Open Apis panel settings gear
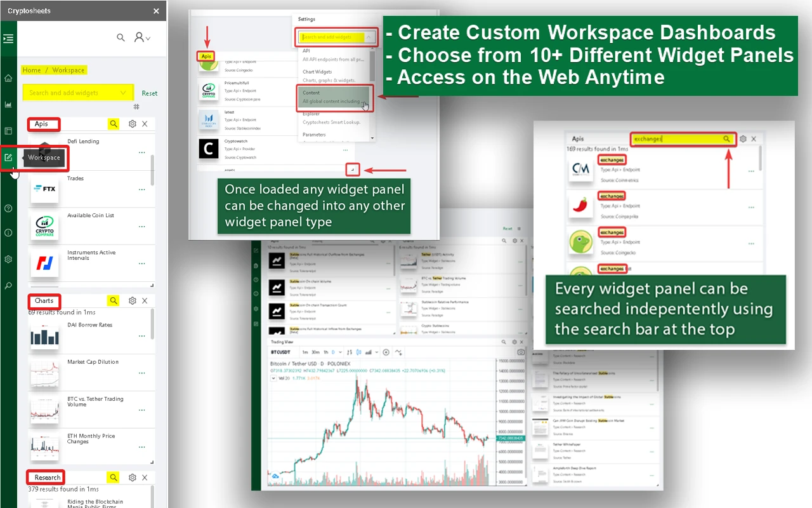 [133, 124]
